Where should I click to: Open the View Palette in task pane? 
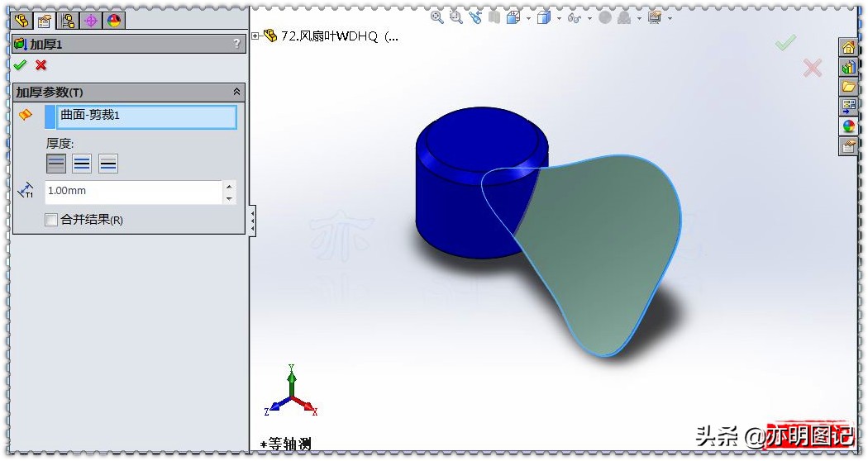[x=848, y=107]
